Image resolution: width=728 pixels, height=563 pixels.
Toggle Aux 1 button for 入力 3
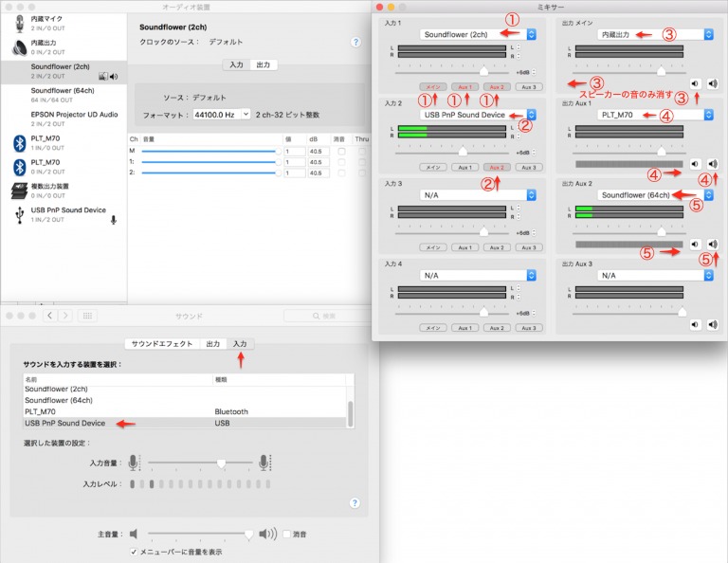pyautogui.click(x=464, y=247)
